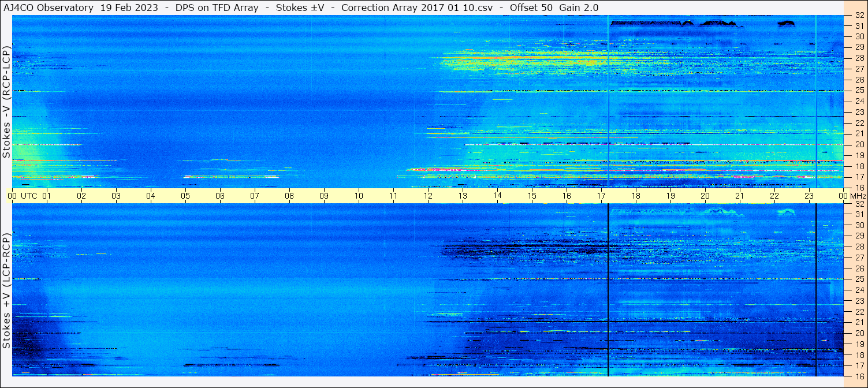Click 'Correction Array 2017 01 10.csv' file name

tap(416, 8)
